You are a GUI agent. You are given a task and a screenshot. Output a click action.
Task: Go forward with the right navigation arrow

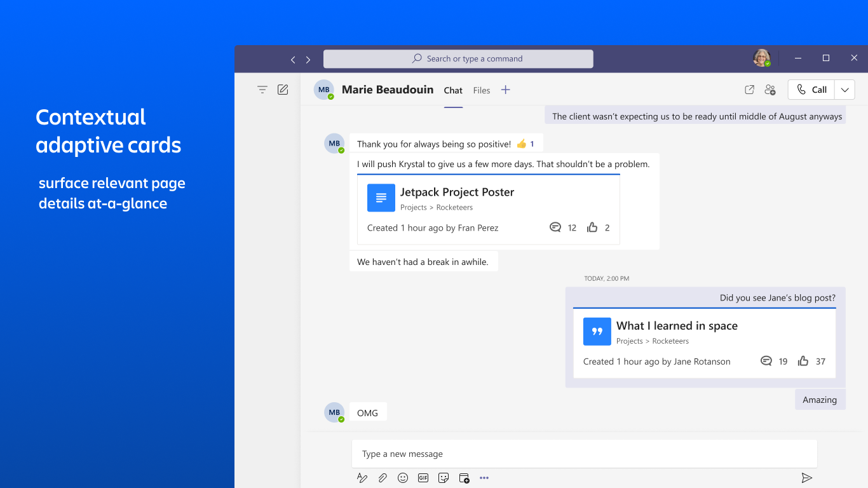click(308, 60)
